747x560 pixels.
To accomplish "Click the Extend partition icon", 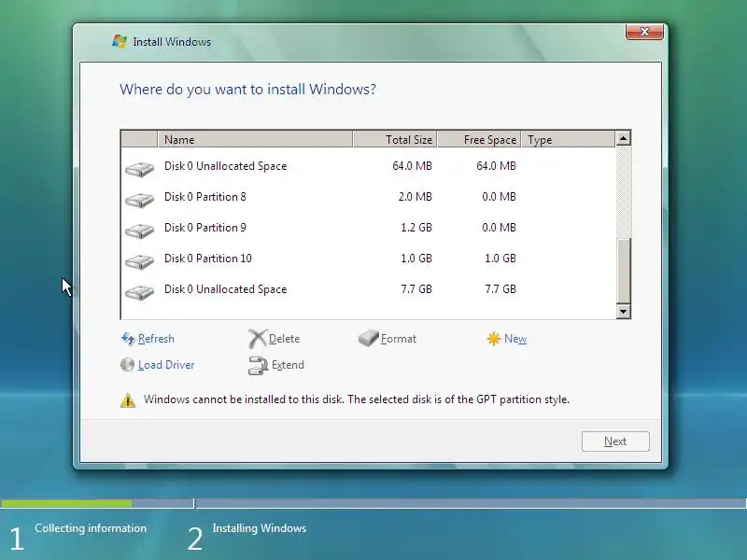I will (259, 365).
